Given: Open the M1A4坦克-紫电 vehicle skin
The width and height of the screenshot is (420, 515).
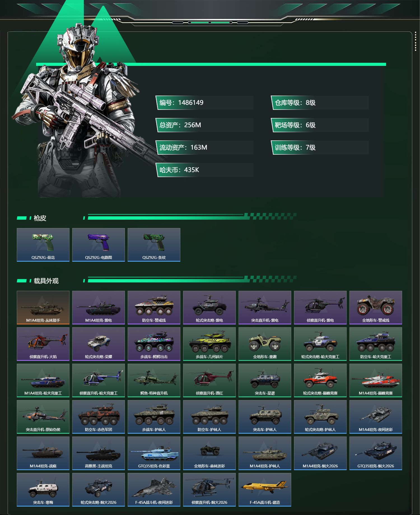Looking at the screenshot, I should [99, 308].
